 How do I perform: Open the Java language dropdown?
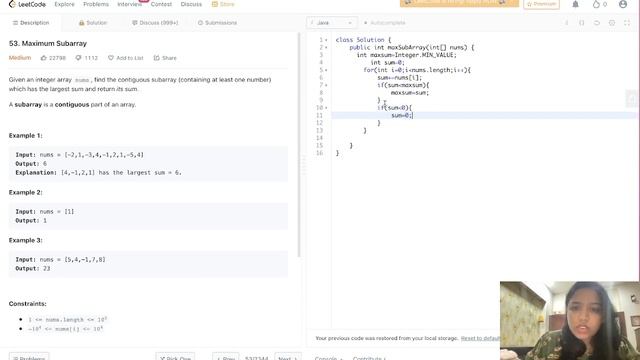(332, 23)
